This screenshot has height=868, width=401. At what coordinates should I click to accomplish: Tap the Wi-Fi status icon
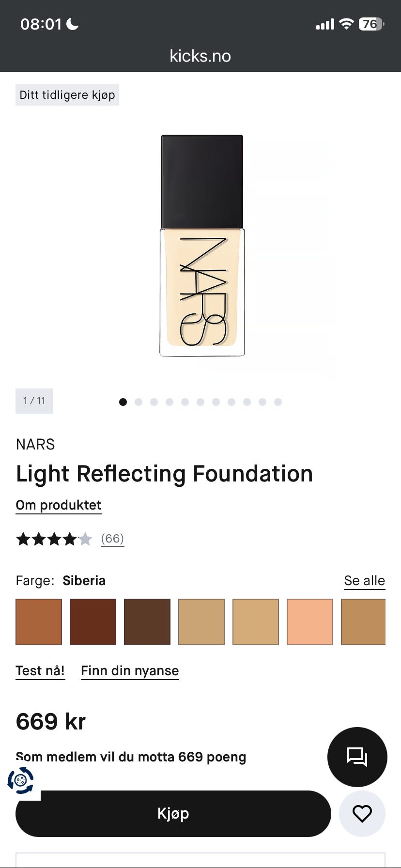coord(346,24)
